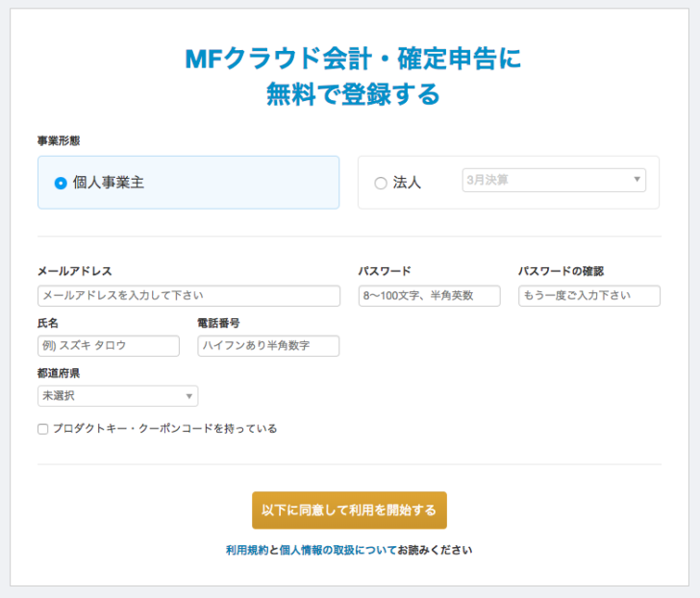Click the パスワード input field
700x598 pixels.
pos(429,295)
